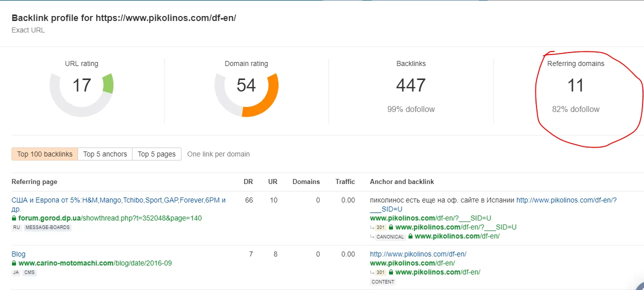Click the HTTPS lock icon beside forum.gorod.dp.ua
This screenshot has height=290, width=644.
pos(15,218)
